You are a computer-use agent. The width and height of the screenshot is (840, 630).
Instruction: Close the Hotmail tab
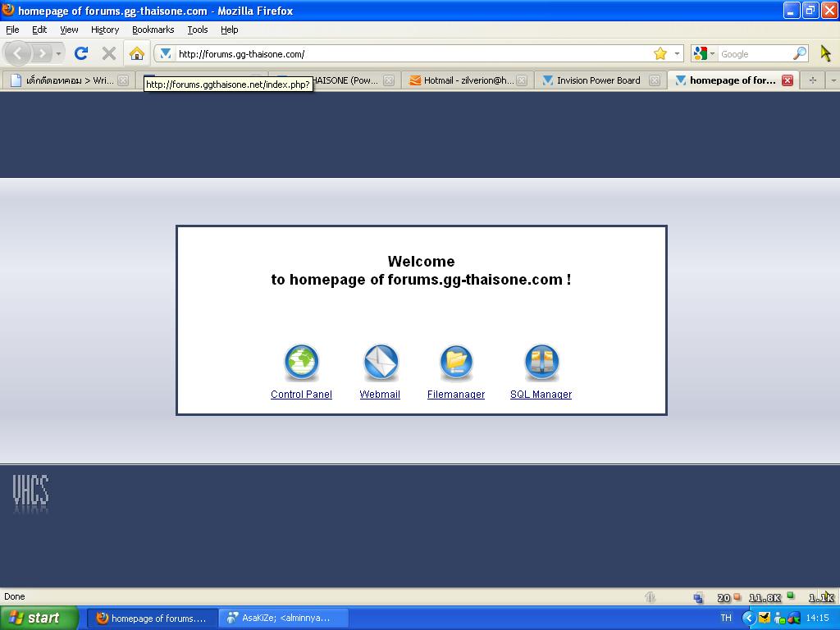tap(522, 80)
